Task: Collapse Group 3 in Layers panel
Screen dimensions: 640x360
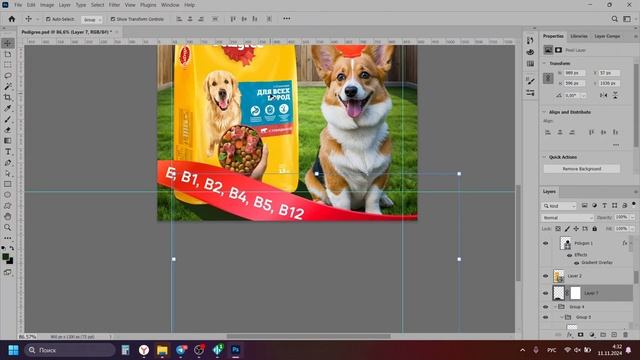Action: coord(562,317)
